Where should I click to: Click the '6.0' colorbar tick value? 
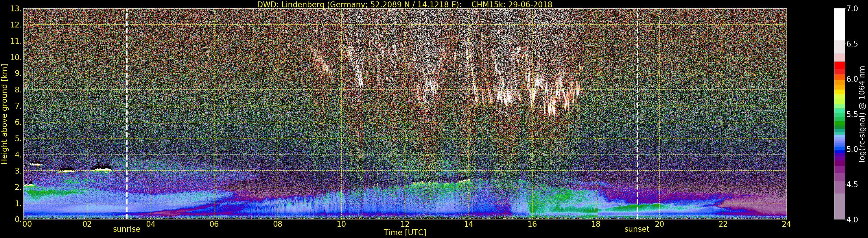coord(852,79)
